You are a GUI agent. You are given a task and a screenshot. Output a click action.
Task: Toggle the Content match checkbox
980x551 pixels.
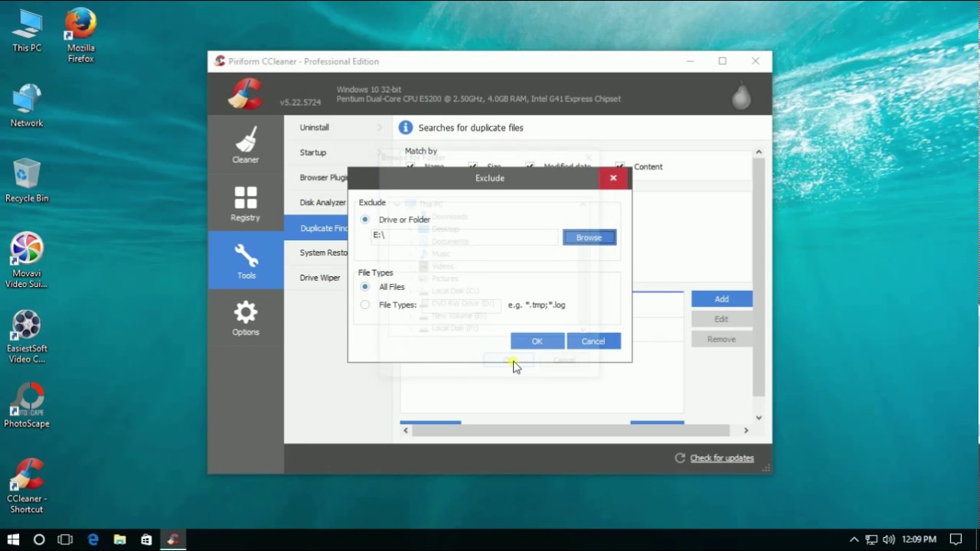pos(619,166)
